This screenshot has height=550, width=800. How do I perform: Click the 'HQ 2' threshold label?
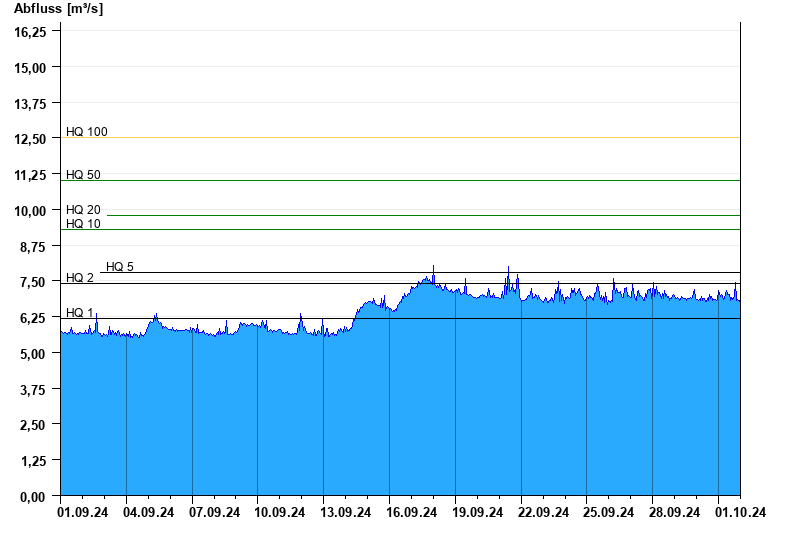[80, 278]
